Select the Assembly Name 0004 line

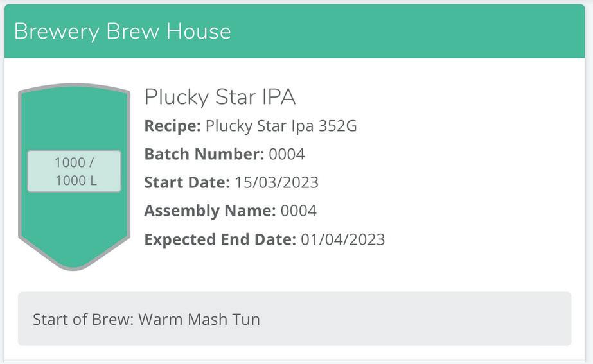point(230,211)
